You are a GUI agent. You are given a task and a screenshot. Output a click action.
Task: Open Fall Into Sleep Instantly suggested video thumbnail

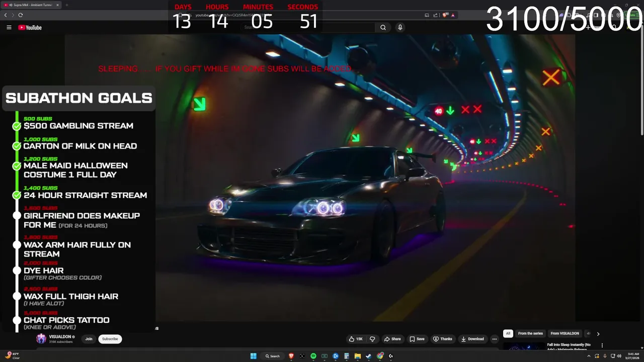(x=524, y=346)
